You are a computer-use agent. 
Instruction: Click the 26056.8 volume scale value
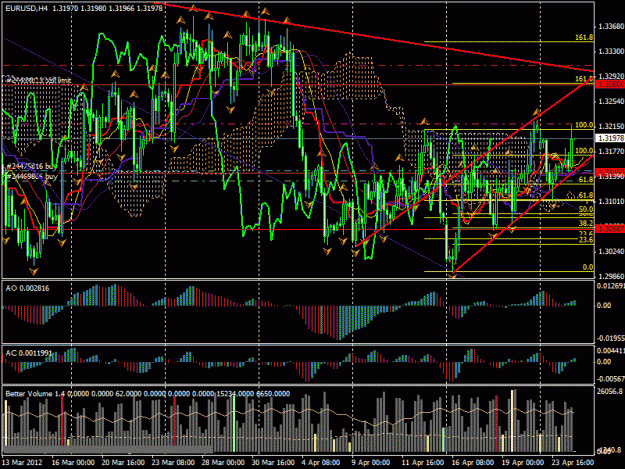point(610,392)
